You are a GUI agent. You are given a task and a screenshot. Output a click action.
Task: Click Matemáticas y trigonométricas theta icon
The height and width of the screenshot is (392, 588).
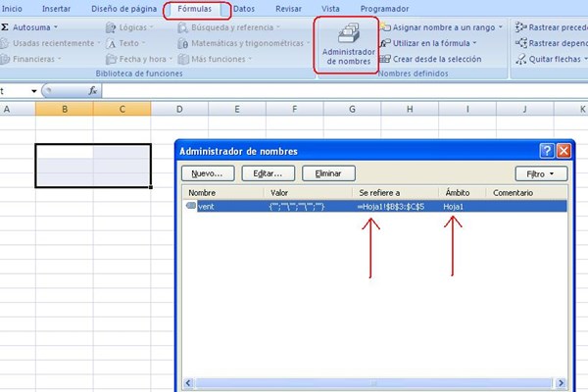click(183, 43)
